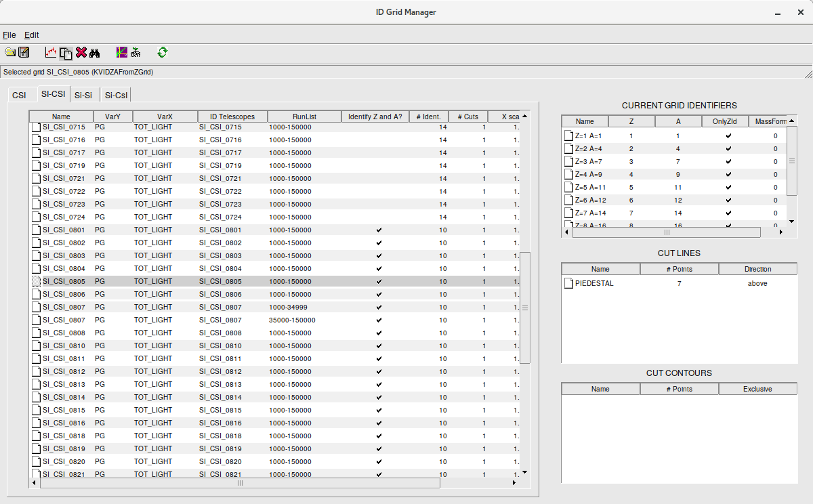Click the red X delete icon
Image resolution: width=813 pixels, height=504 pixels.
point(81,52)
